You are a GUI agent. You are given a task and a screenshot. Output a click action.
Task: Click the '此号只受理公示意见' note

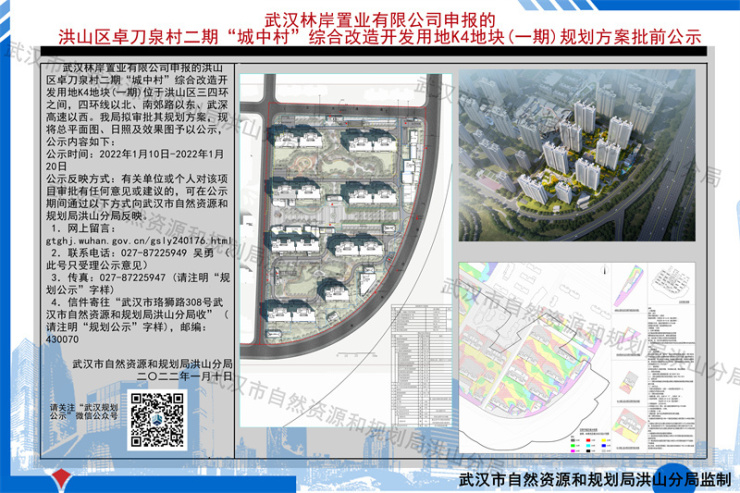pos(97,265)
